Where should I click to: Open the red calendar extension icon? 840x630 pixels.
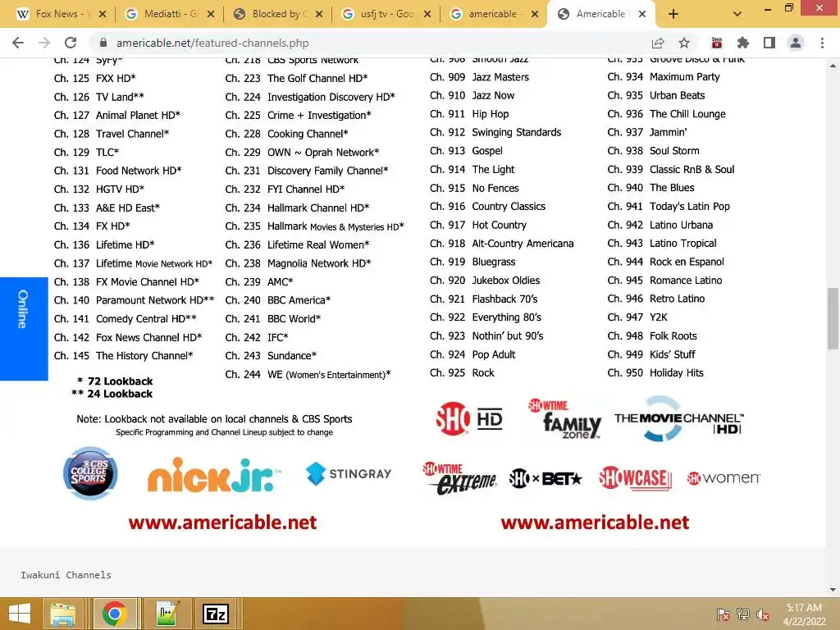717,43
